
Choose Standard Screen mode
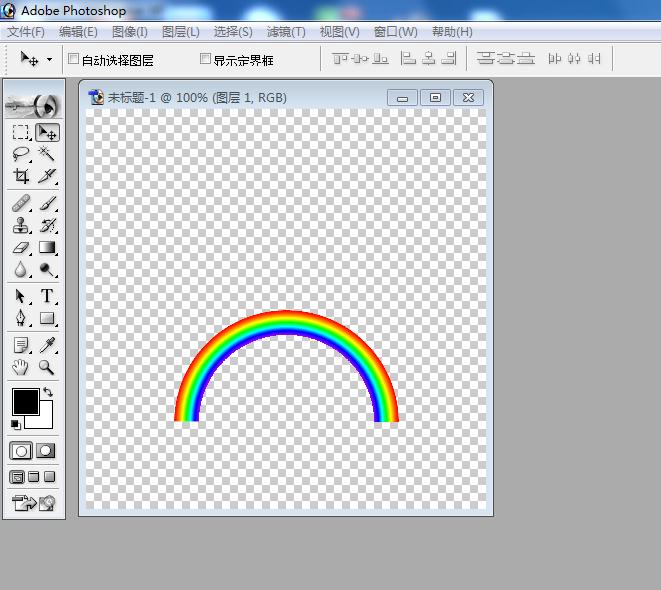17,477
